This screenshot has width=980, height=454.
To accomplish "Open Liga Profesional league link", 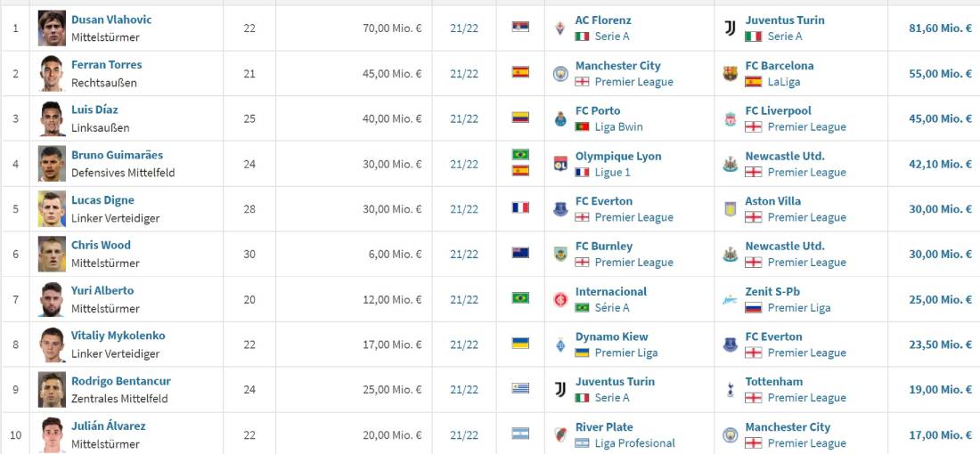I will (x=634, y=443).
